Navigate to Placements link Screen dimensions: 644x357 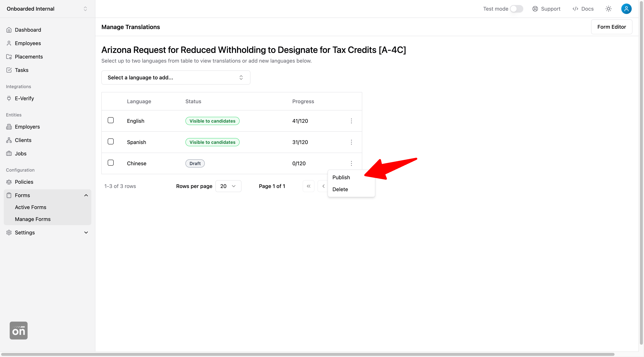tap(29, 57)
